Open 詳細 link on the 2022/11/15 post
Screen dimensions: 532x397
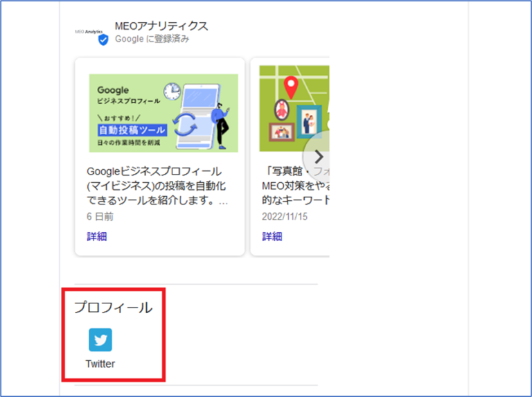[x=272, y=236]
